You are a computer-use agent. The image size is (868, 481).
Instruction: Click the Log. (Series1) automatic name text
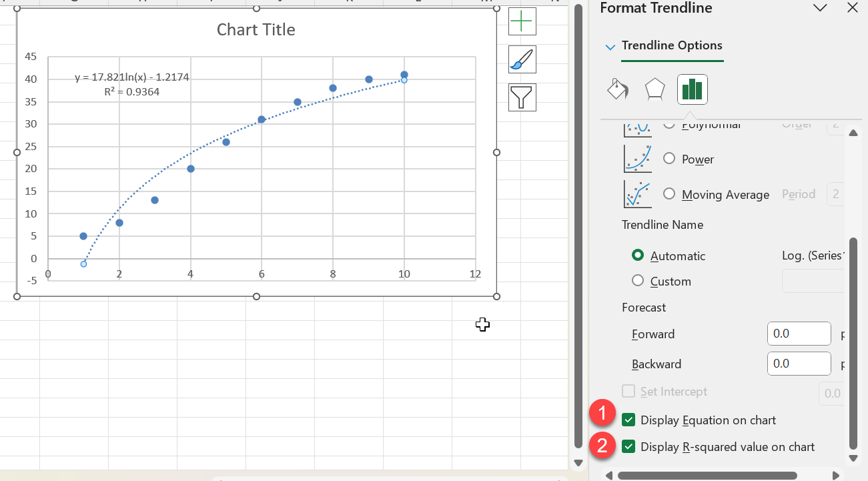(x=813, y=256)
